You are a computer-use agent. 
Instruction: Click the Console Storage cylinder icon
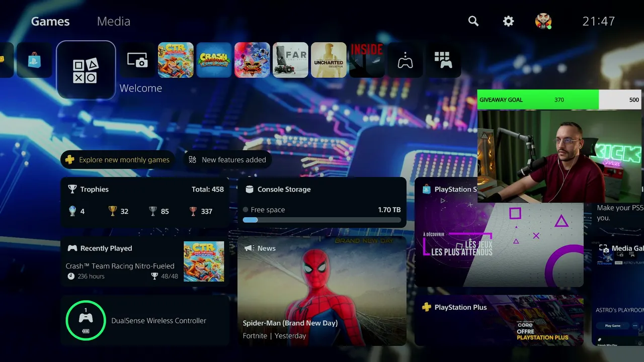[249, 190]
